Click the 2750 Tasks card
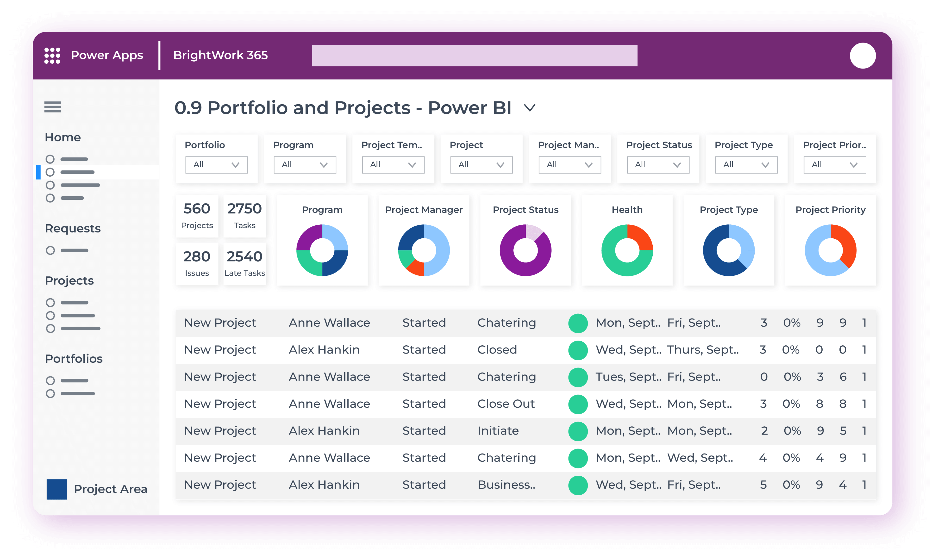The image size is (938, 560). click(244, 216)
